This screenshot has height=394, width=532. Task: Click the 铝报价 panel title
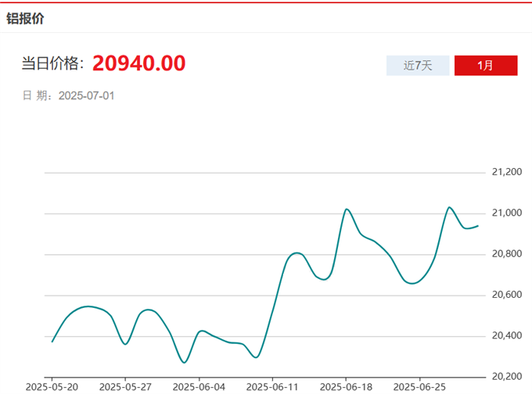(26, 19)
